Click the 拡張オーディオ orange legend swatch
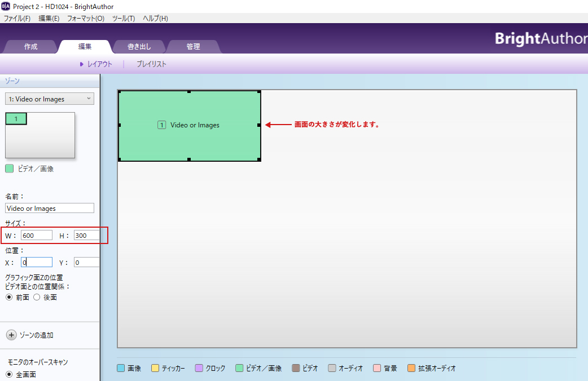Viewport: 588px width, 381px height. point(411,368)
